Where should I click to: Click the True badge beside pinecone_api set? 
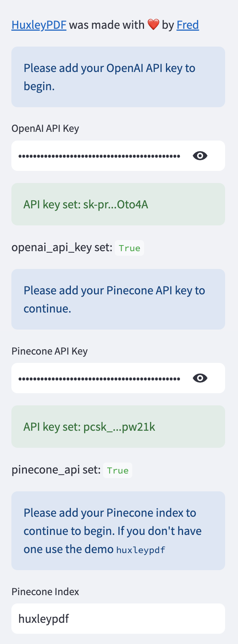pos(117,470)
